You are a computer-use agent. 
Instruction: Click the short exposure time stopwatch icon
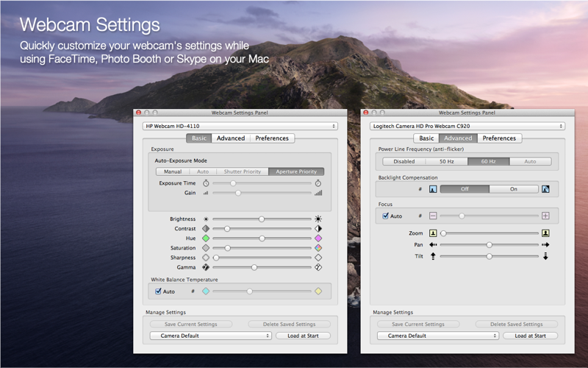point(206,183)
